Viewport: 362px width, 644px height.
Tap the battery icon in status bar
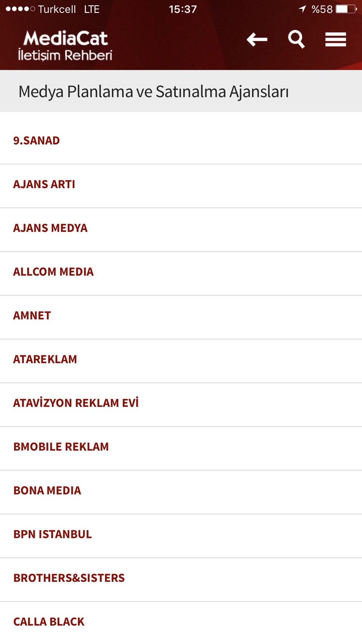click(346, 9)
